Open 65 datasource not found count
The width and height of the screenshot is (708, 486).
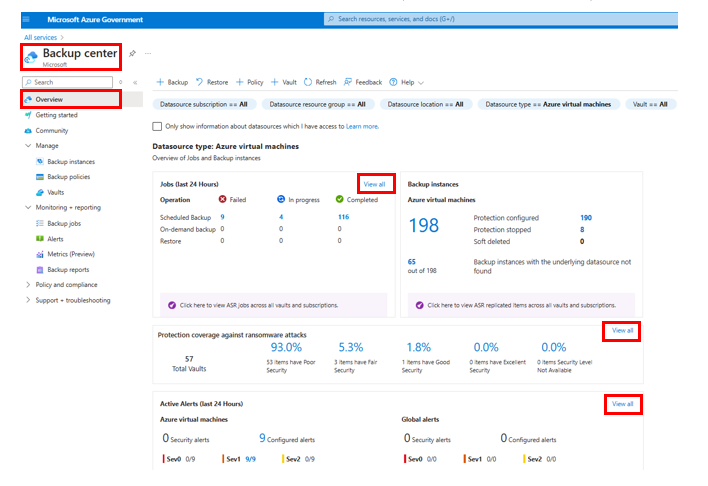[x=411, y=262]
